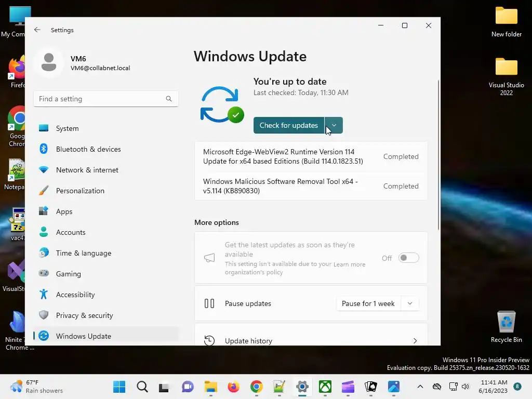Screen dimensions: 532x399
Task: Select Accounts in the sidebar
Action: [x=106, y=232]
